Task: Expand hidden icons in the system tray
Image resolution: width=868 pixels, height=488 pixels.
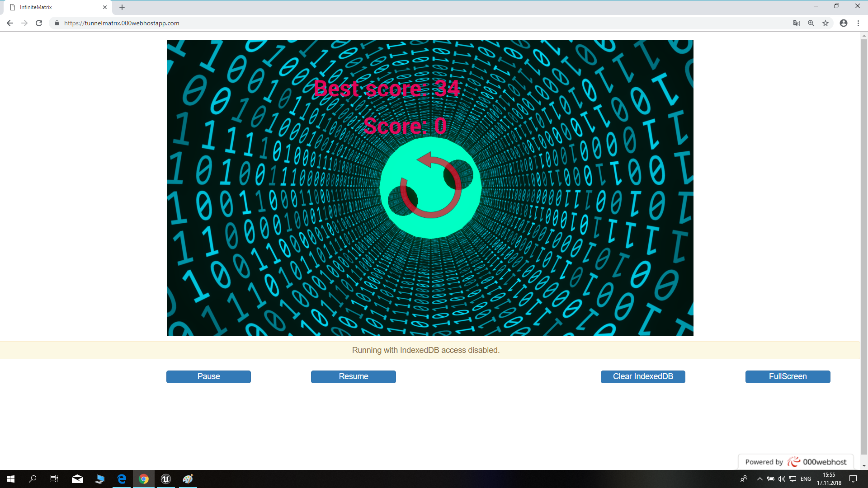Action: coord(759,479)
